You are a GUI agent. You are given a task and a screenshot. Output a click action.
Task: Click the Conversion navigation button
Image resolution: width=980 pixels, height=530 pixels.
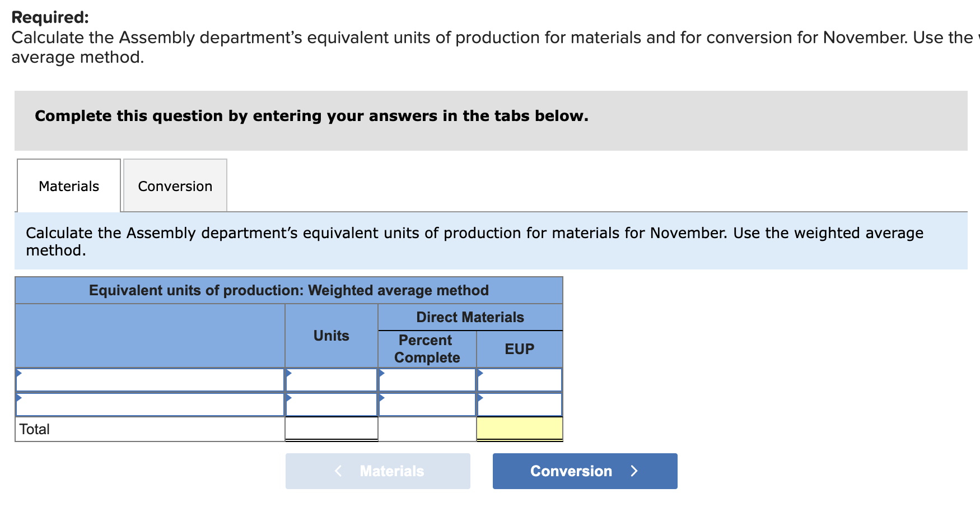tap(584, 471)
